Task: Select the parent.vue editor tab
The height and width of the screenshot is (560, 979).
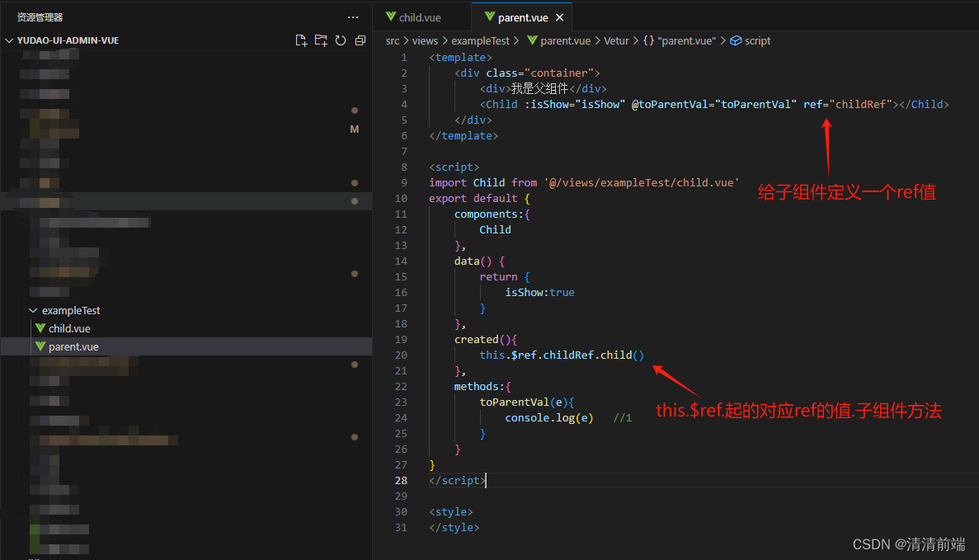Action: pos(523,17)
